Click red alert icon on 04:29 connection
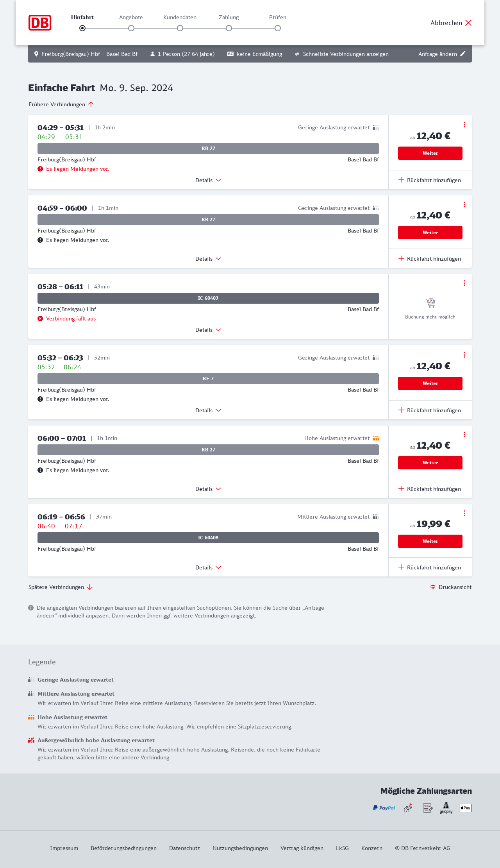This screenshot has width=500, height=868. 40,169
